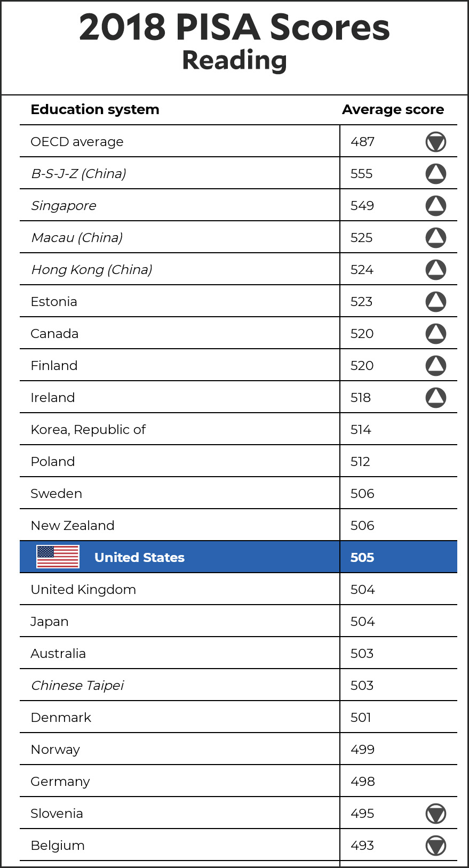Click the up-arrow icon in the Canada row
The height and width of the screenshot is (868, 469).
(x=435, y=334)
